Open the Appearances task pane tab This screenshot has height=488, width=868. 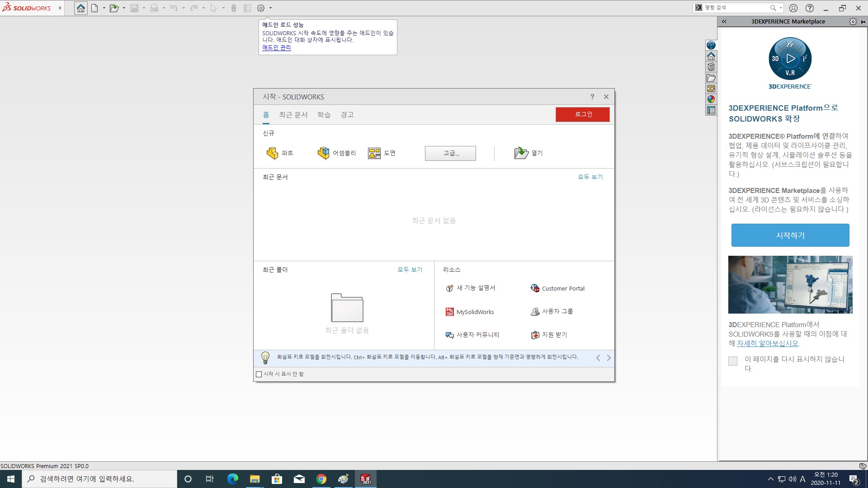tap(711, 99)
